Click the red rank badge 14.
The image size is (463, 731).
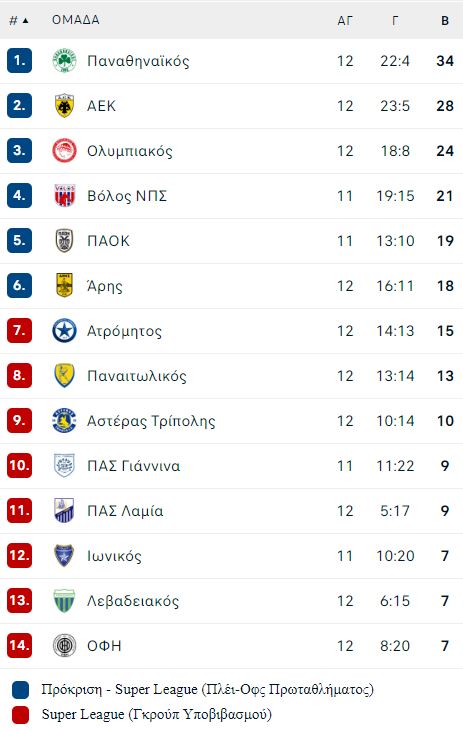coord(20,646)
